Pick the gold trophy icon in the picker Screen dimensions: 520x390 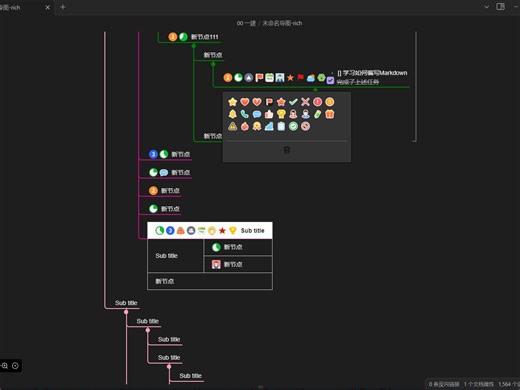281,114
